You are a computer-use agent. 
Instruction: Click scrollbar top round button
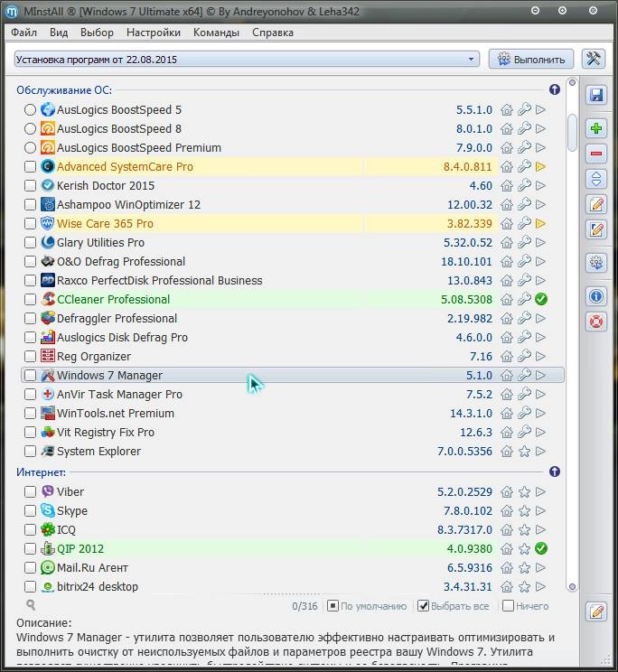pyautogui.click(x=572, y=83)
